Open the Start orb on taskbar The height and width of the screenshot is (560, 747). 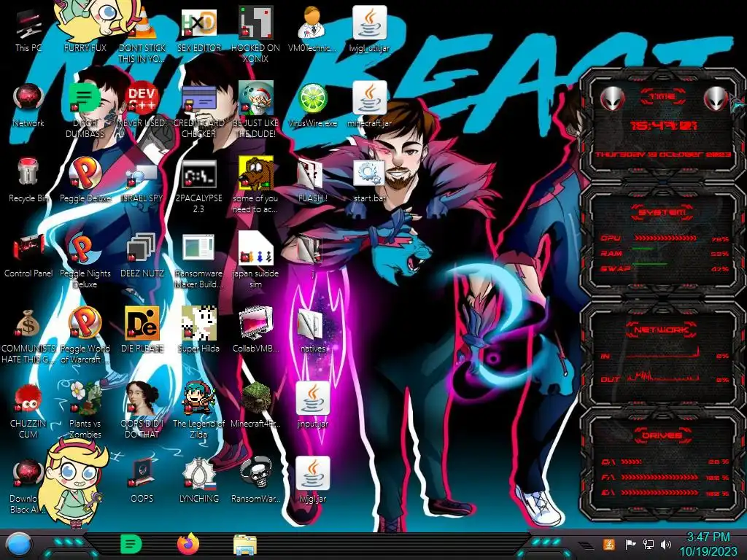pyautogui.click(x=18, y=545)
